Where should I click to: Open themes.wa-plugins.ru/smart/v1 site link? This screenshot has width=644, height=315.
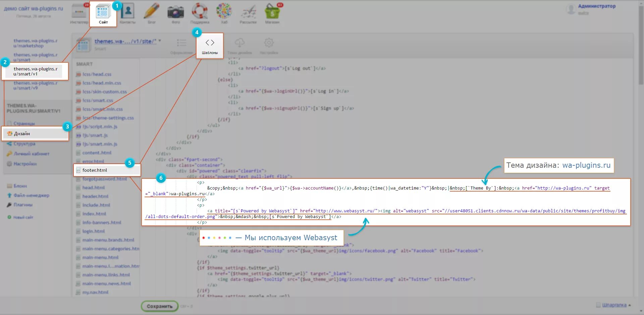[36, 71]
